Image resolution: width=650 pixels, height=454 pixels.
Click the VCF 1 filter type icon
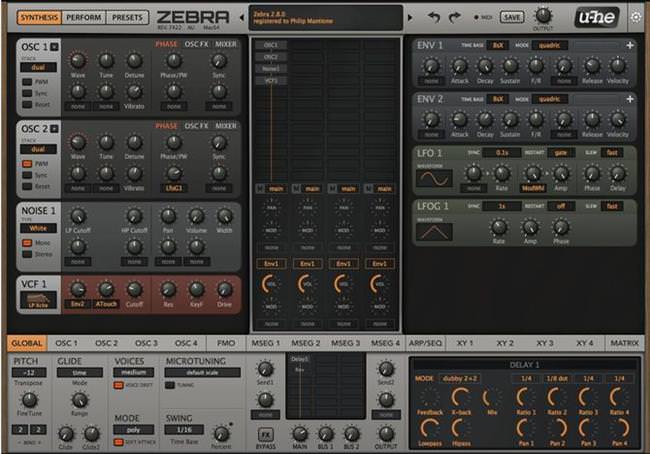click(38, 300)
